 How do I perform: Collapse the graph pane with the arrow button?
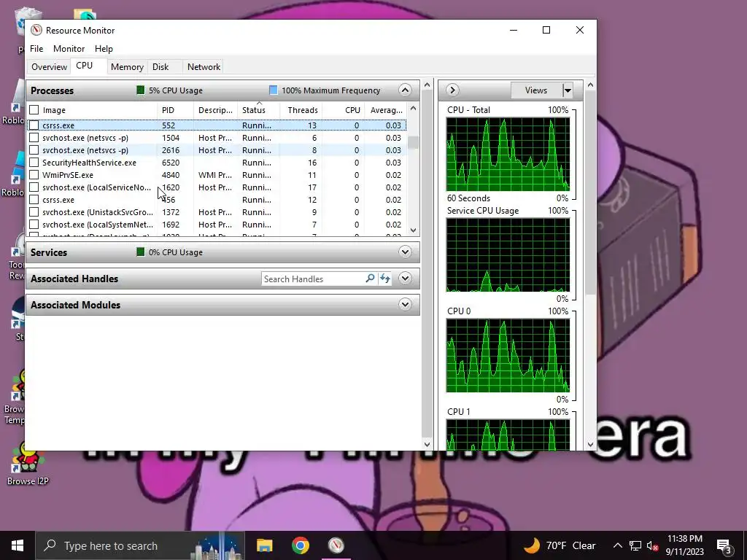pos(452,90)
